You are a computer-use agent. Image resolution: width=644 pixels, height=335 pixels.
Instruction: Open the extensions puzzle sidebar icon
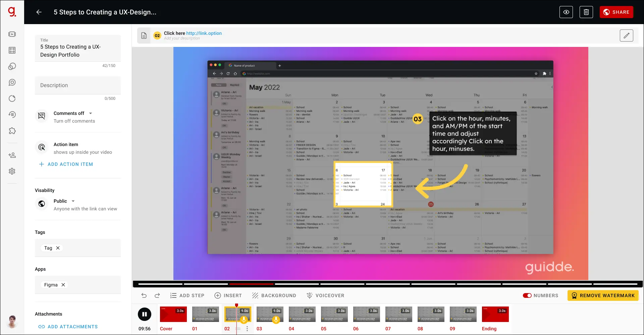(12, 131)
